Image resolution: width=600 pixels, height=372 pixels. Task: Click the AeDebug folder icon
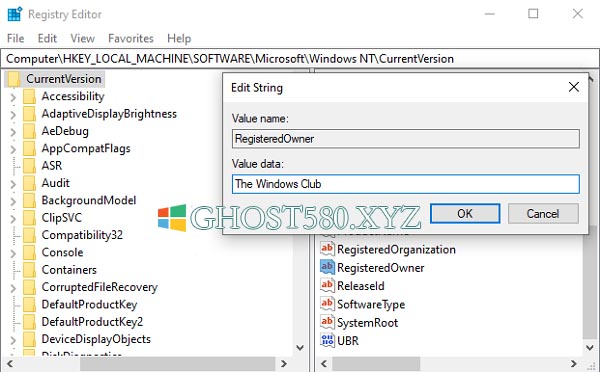point(29,131)
